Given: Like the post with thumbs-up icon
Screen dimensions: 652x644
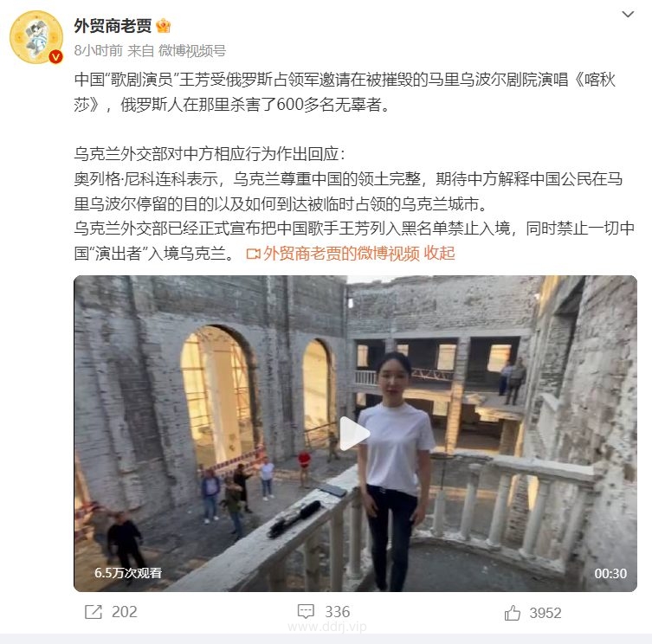Looking at the screenshot, I should click(x=513, y=613).
